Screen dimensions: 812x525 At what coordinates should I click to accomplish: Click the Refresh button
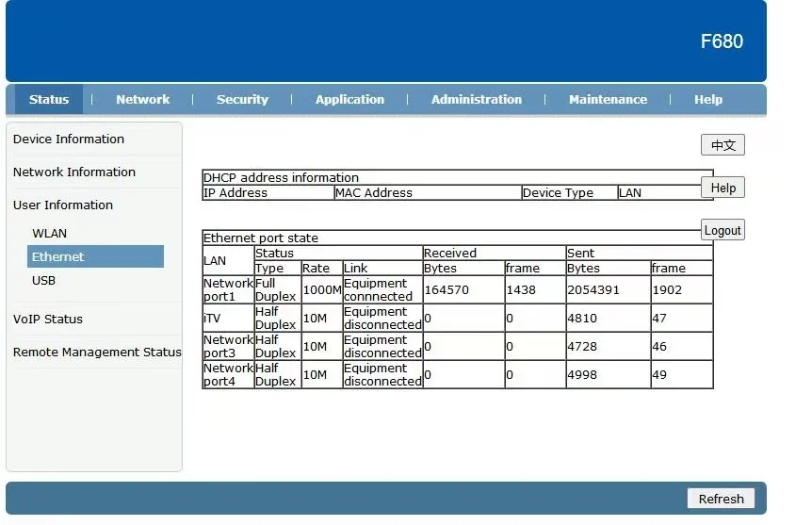coord(721,499)
